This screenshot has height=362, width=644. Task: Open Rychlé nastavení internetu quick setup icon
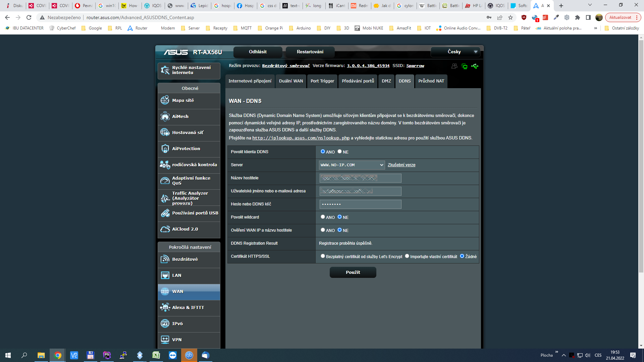(x=165, y=70)
